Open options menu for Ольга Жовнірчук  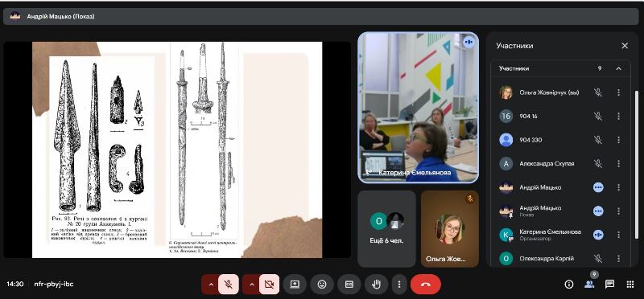pos(618,92)
